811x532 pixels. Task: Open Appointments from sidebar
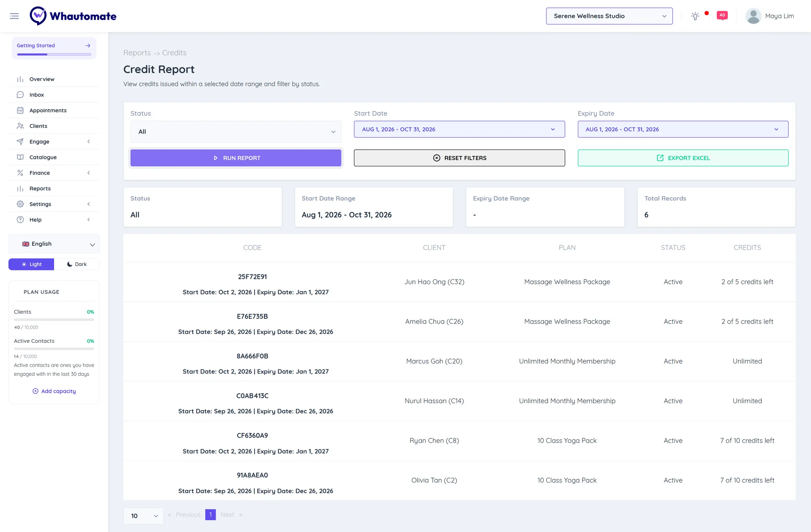[x=48, y=111]
